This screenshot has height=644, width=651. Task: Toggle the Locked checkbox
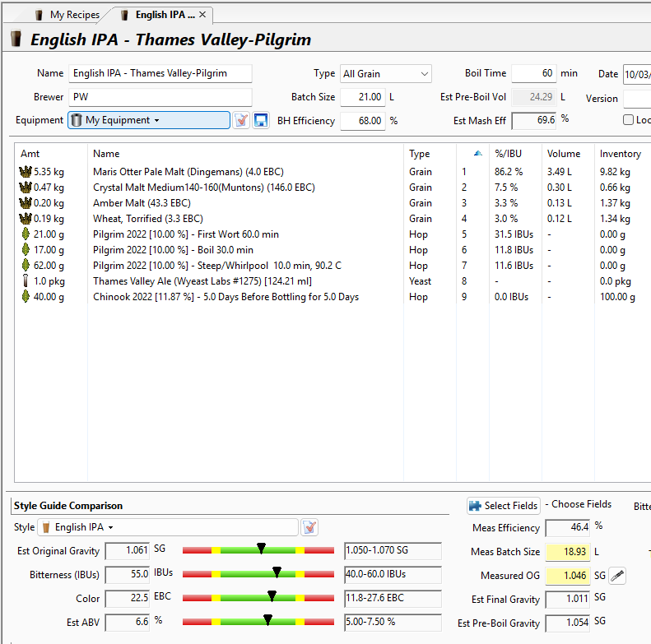coord(628,120)
